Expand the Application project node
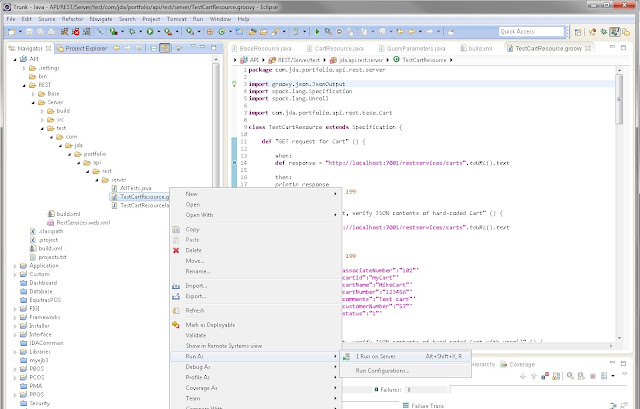 click(x=15, y=266)
